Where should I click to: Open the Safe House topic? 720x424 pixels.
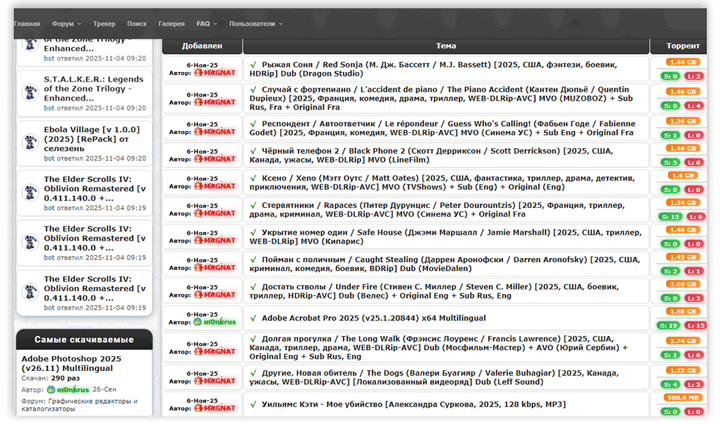(445, 237)
